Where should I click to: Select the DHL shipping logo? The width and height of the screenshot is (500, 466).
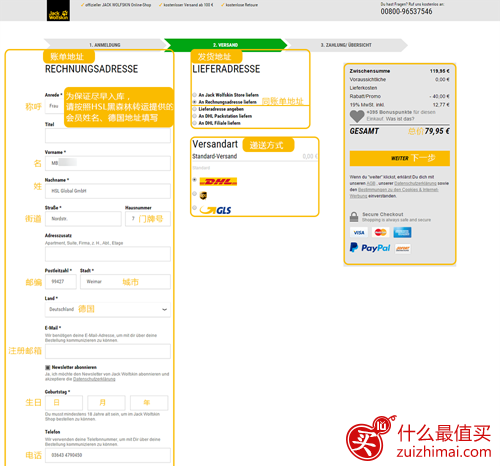pos(218,182)
